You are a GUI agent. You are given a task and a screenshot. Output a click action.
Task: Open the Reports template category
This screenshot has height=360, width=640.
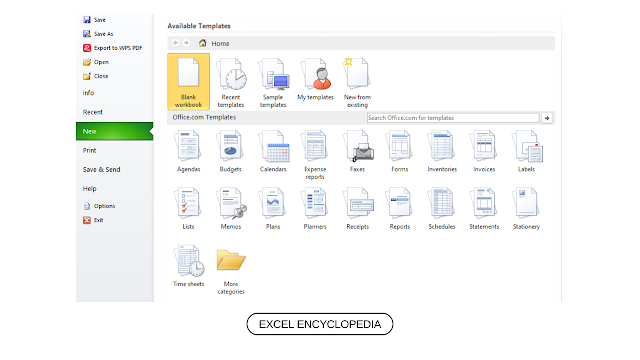[400, 209]
